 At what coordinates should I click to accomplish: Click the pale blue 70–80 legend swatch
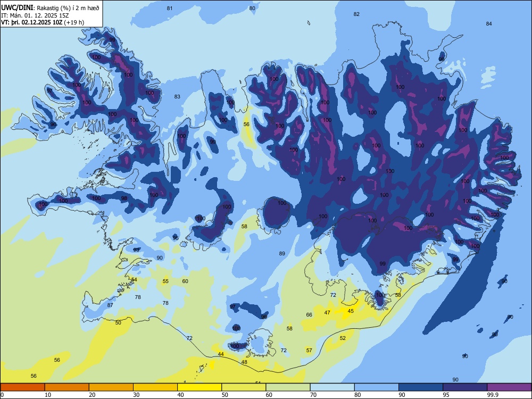[332, 387]
